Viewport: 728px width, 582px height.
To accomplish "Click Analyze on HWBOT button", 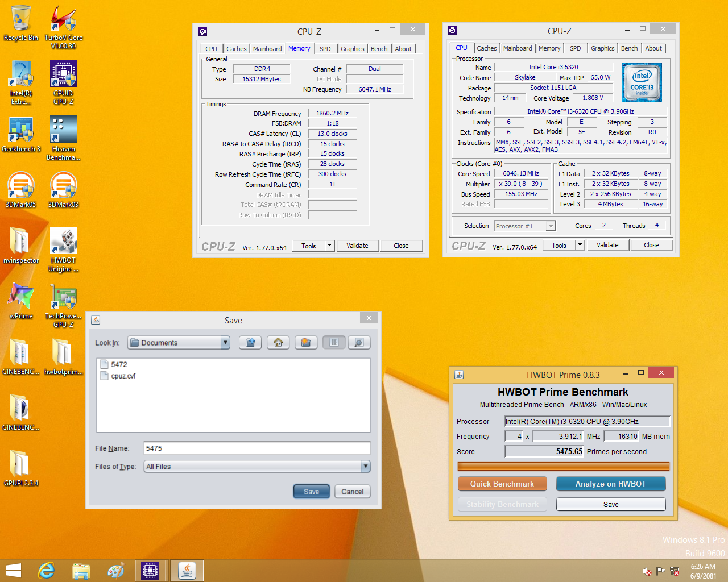I will click(x=611, y=484).
